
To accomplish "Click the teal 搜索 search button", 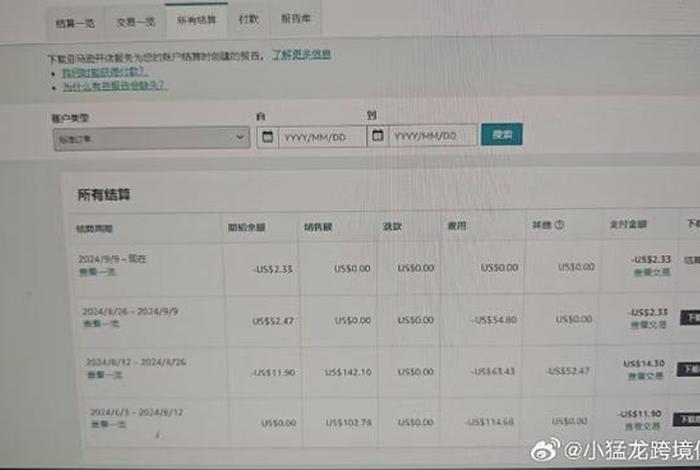I will (502, 134).
